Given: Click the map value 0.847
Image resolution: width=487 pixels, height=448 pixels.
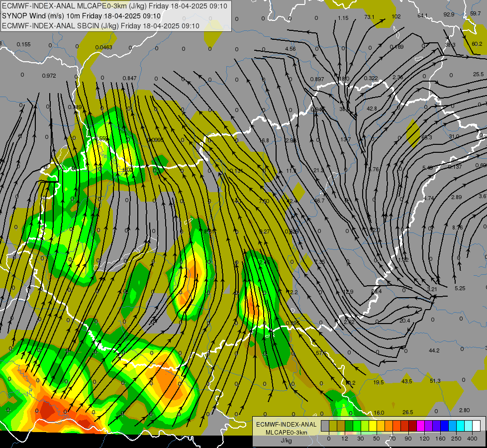Looking at the screenshot, I should point(129,78).
